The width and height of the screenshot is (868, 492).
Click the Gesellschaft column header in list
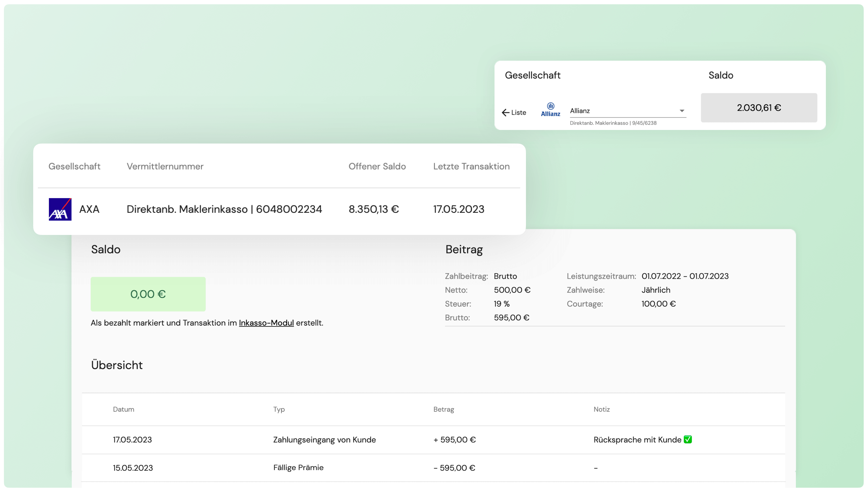pyautogui.click(x=74, y=166)
